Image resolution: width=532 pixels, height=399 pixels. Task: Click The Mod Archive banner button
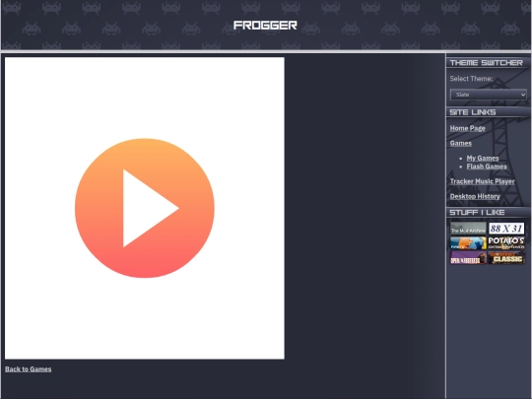[x=468, y=228]
